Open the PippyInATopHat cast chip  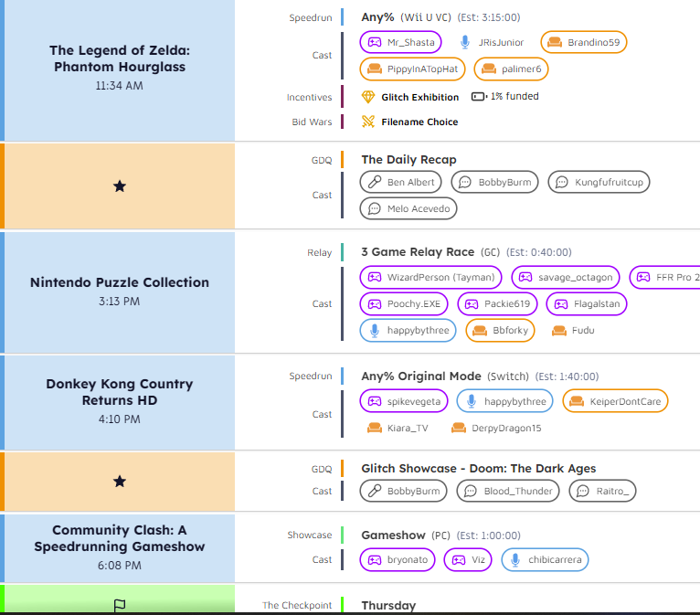click(412, 69)
